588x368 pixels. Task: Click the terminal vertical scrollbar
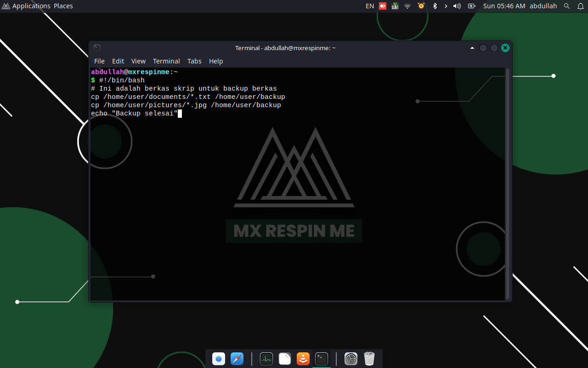(x=508, y=184)
